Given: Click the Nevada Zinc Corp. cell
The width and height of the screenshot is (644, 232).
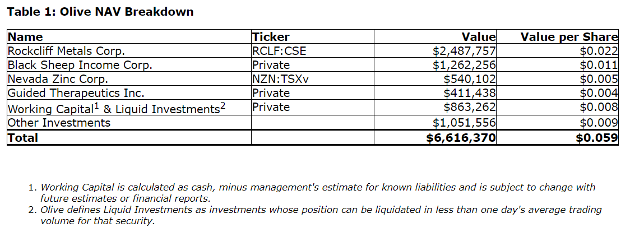Looking at the screenshot, I should [x=57, y=79].
